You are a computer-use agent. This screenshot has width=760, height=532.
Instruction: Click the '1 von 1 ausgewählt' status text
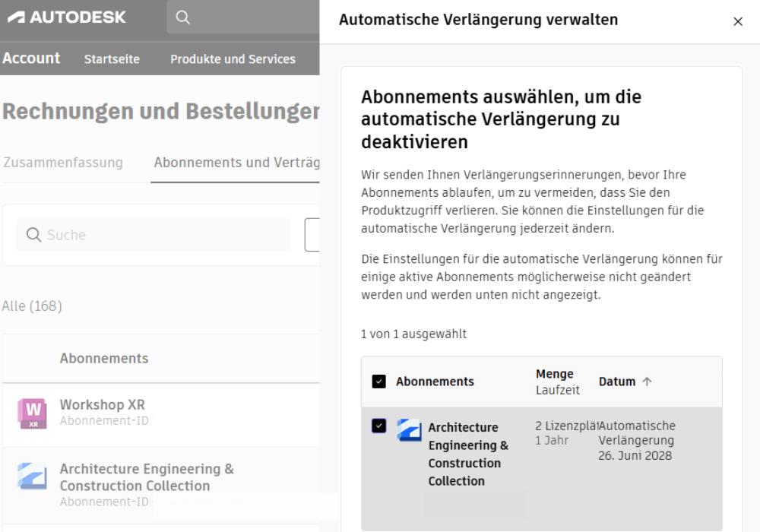pos(413,334)
